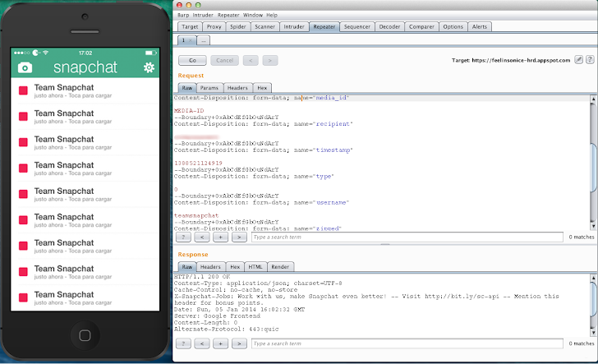
Task: Open Snapchat settings gear icon
Action: point(149,67)
